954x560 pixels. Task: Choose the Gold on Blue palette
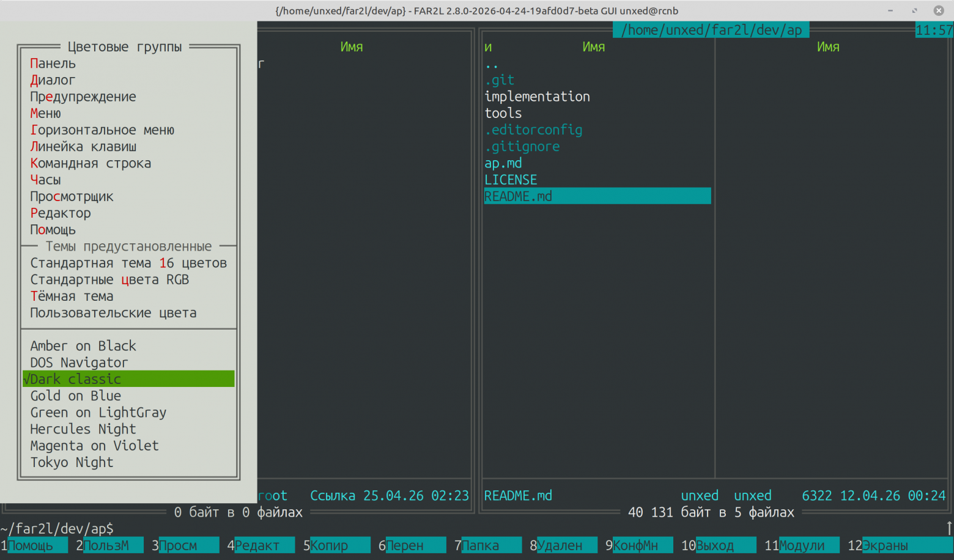pos(75,396)
